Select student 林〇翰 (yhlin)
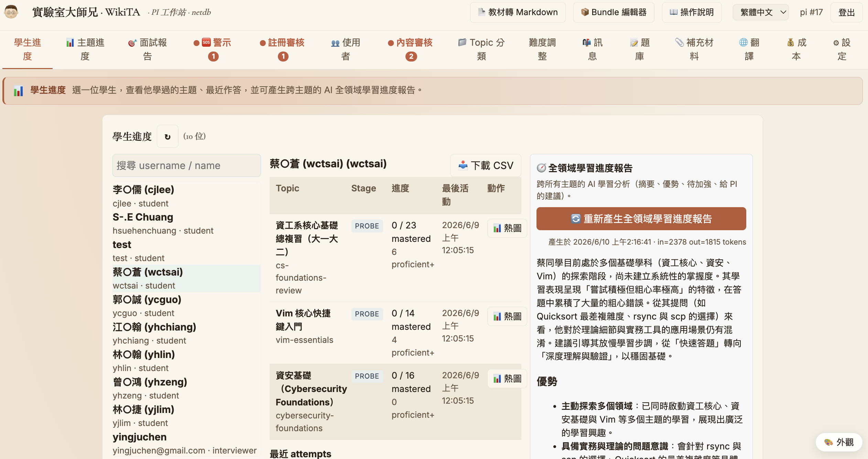868x459 pixels. click(x=187, y=361)
